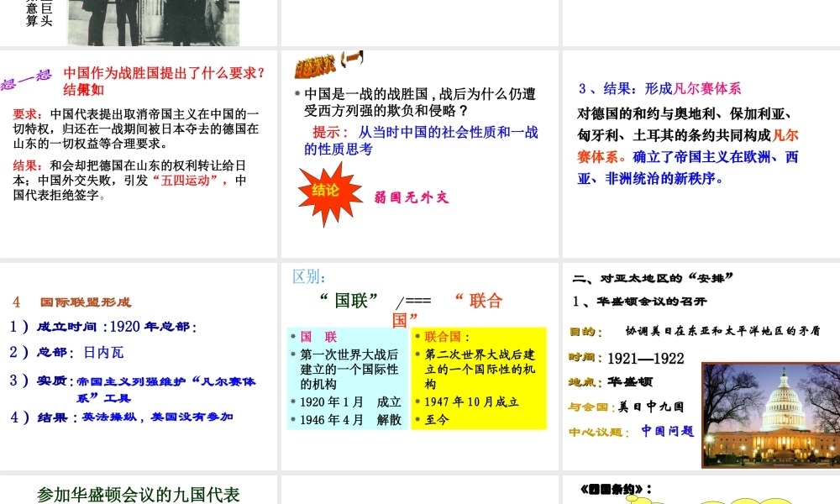Click the line 地点:华盛顿

[611, 382]
